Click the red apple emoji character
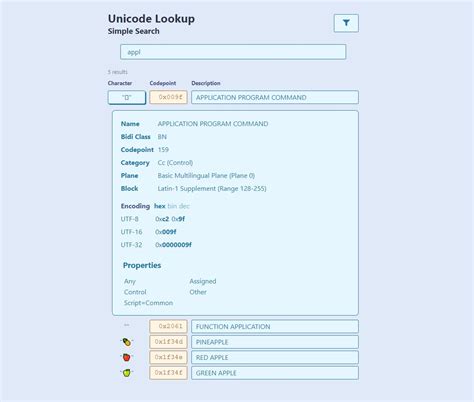 pyautogui.click(x=127, y=357)
